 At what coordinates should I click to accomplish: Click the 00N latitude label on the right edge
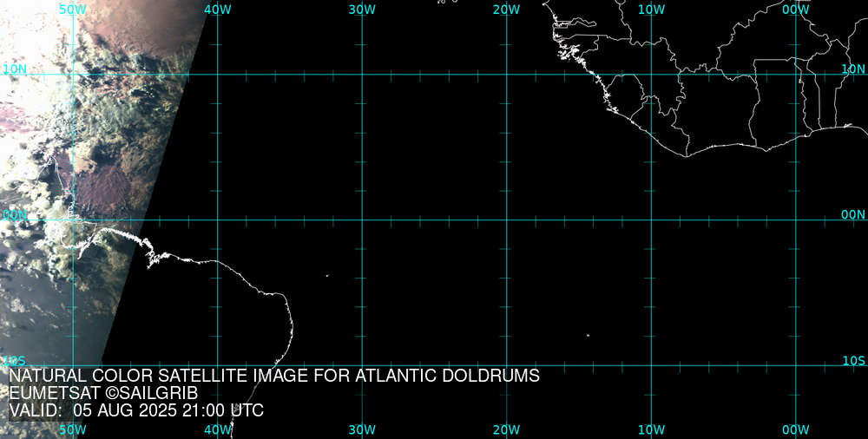(853, 214)
